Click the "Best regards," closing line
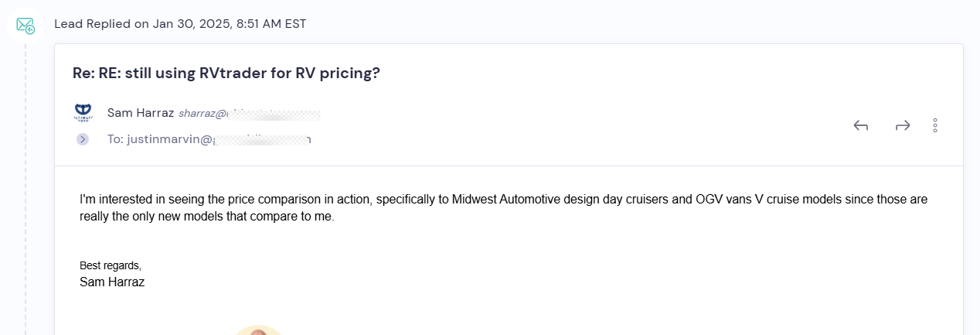 coord(111,265)
